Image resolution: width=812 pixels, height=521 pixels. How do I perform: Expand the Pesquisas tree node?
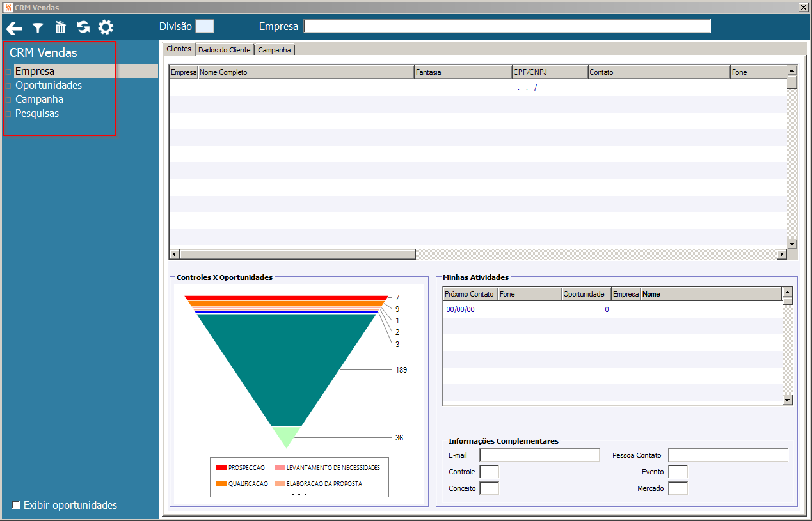pyautogui.click(x=8, y=114)
